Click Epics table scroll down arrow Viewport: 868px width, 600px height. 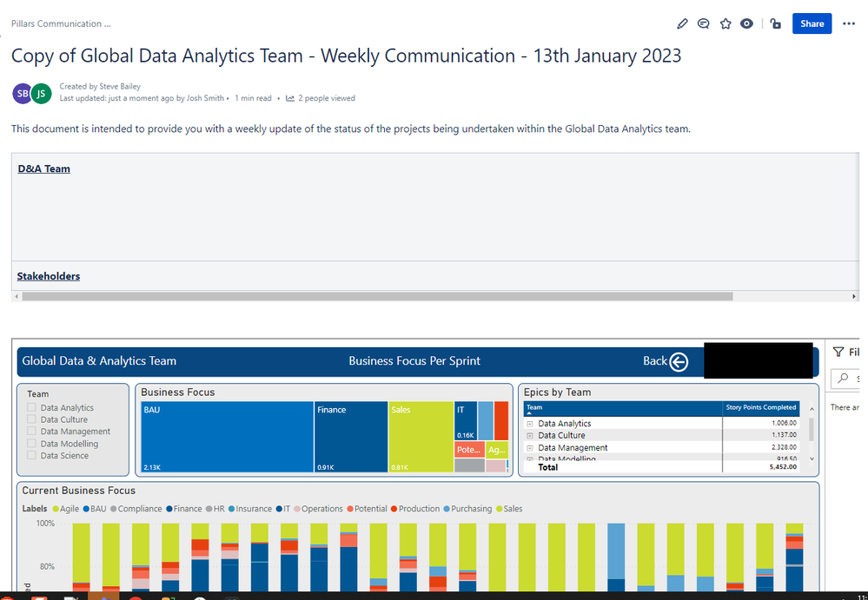tap(812, 458)
